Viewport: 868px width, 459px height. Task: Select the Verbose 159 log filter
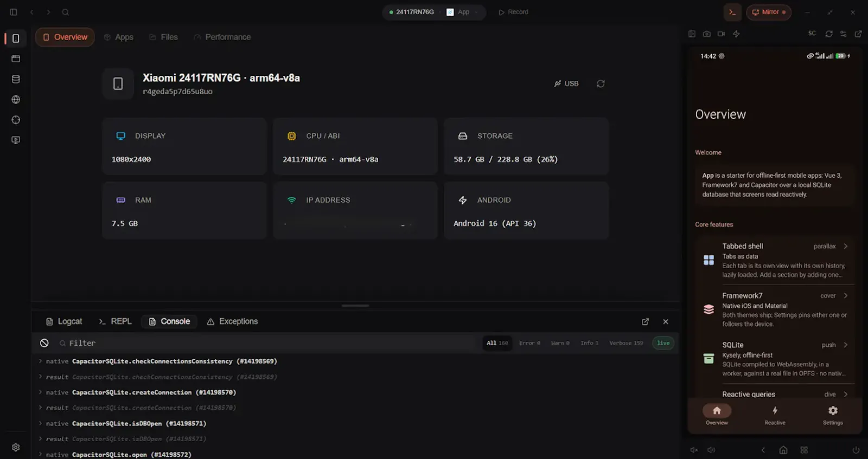tap(626, 343)
